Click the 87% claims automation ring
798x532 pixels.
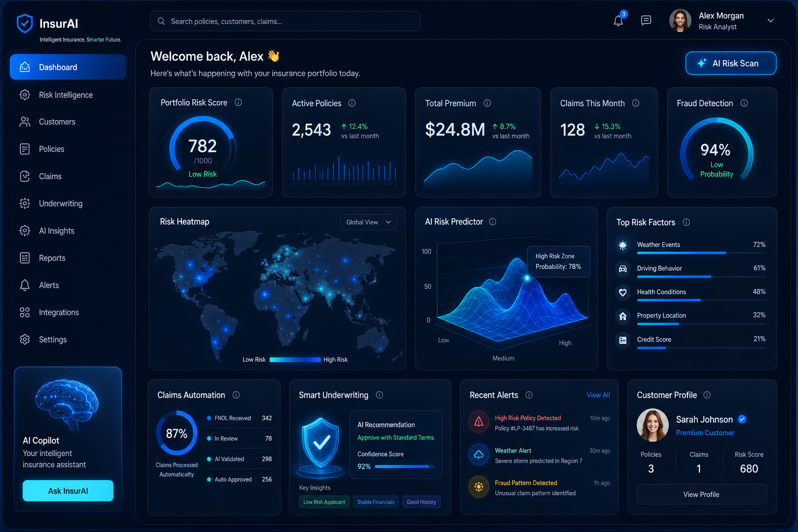pyautogui.click(x=177, y=433)
